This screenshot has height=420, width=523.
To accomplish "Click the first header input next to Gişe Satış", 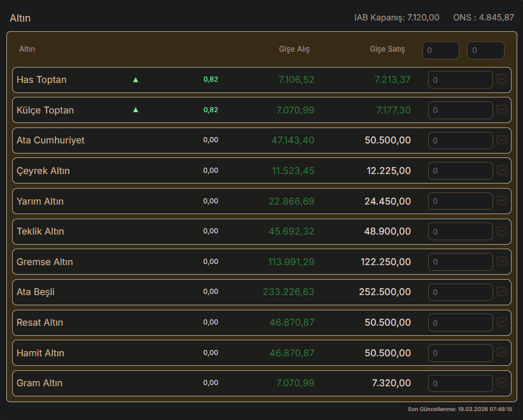I will click(440, 50).
